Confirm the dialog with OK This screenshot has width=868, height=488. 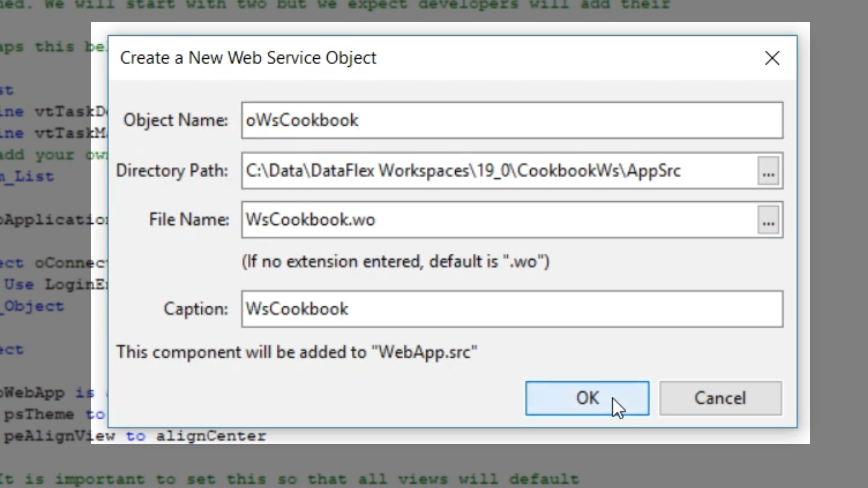click(x=587, y=398)
